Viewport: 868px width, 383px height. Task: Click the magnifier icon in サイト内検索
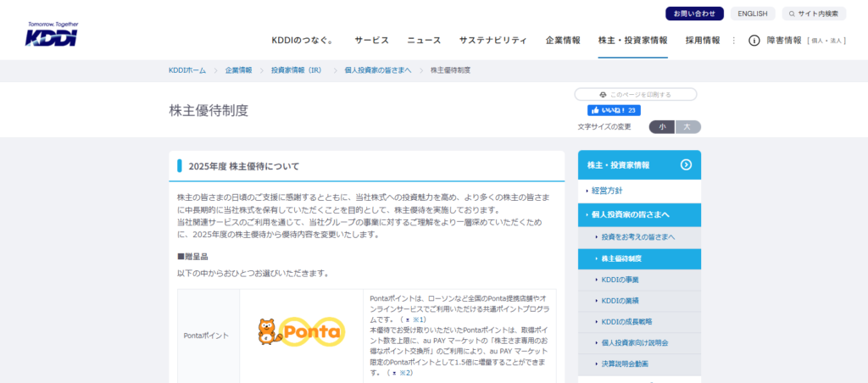[793, 14]
